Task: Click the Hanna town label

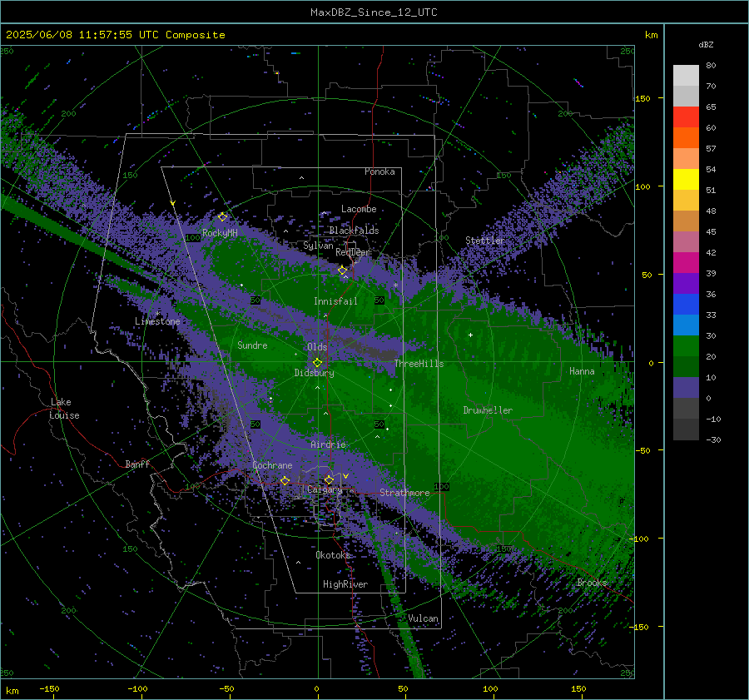Action: coord(582,371)
